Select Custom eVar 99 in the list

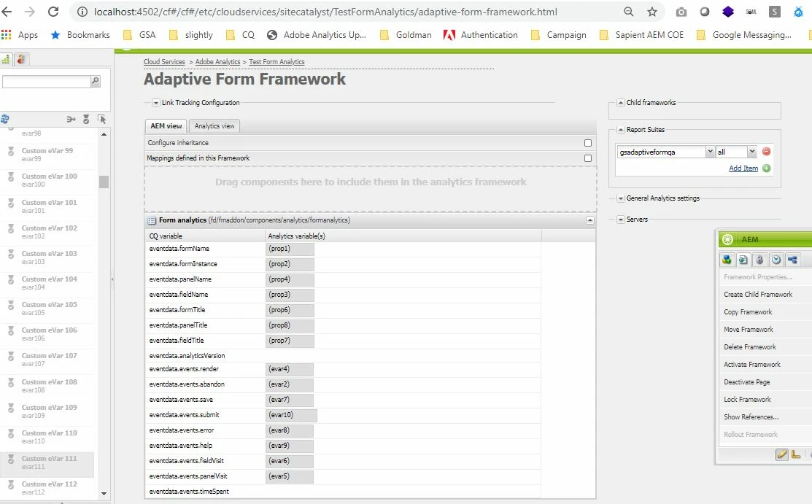pos(47,155)
